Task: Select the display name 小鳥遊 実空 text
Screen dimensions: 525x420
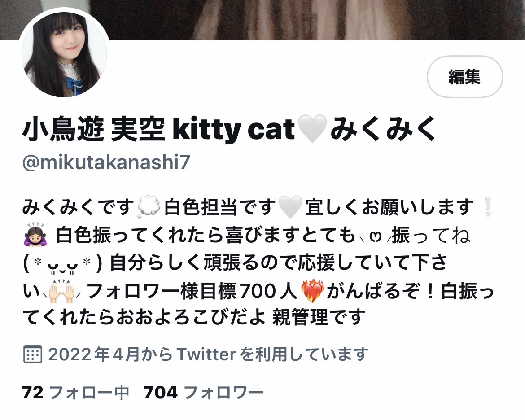Action: (x=93, y=129)
